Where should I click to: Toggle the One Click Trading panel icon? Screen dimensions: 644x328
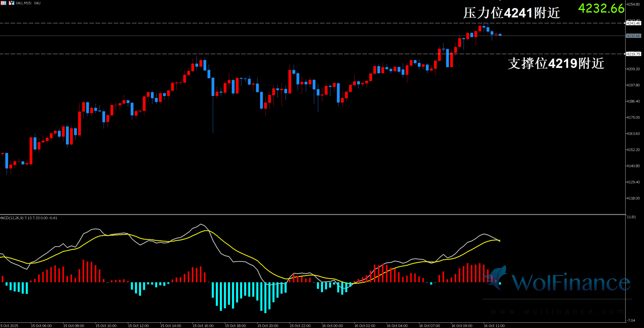tap(11, 3)
